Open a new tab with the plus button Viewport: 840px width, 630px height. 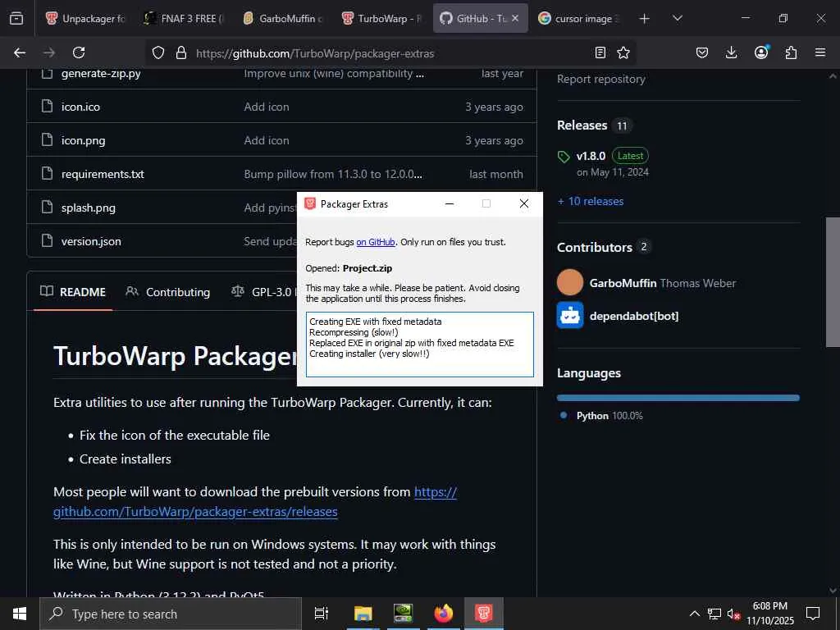click(x=645, y=19)
